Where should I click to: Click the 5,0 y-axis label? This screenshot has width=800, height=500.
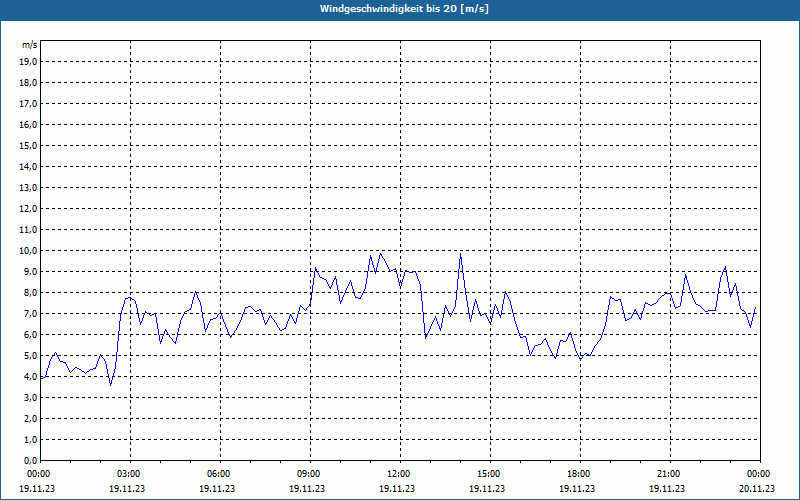pos(31,356)
